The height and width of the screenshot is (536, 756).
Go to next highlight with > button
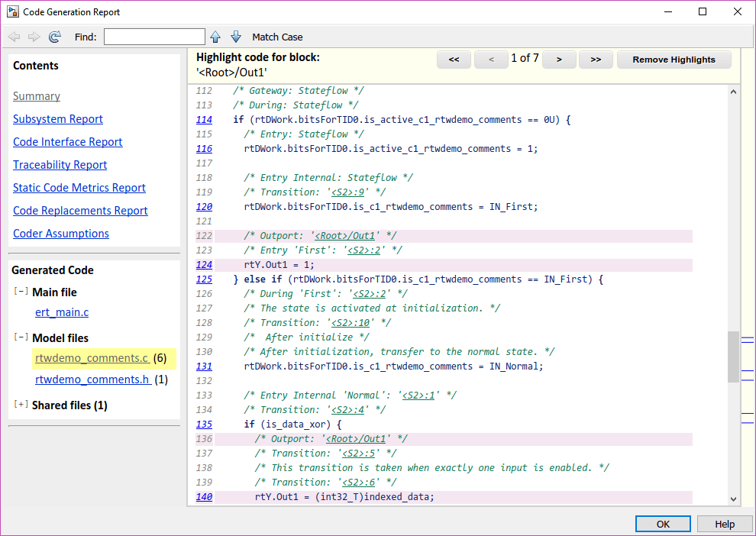tap(559, 60)
